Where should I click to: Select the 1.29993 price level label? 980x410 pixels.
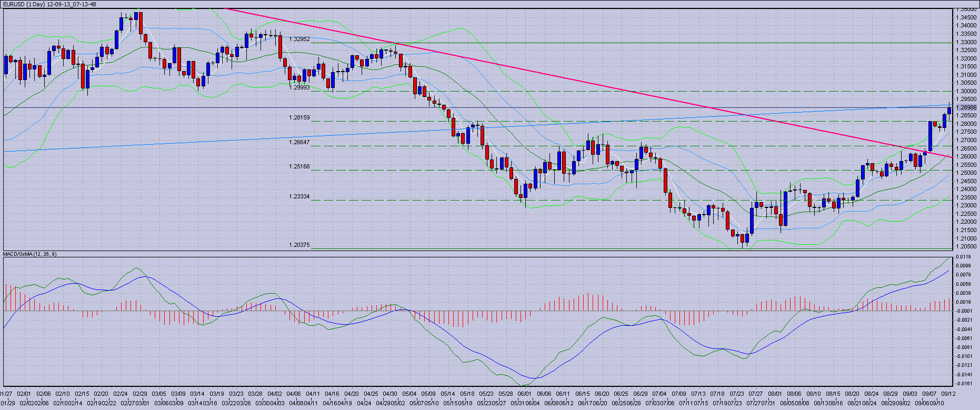299,88
